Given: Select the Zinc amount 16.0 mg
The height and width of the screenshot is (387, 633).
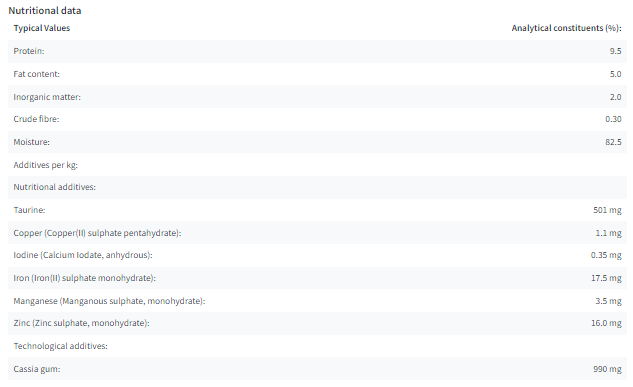Looking at the screenshot, I should [606, 323].
